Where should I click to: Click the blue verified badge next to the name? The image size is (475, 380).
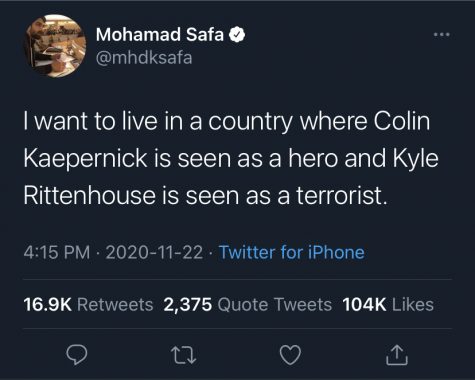click(237, 35)
